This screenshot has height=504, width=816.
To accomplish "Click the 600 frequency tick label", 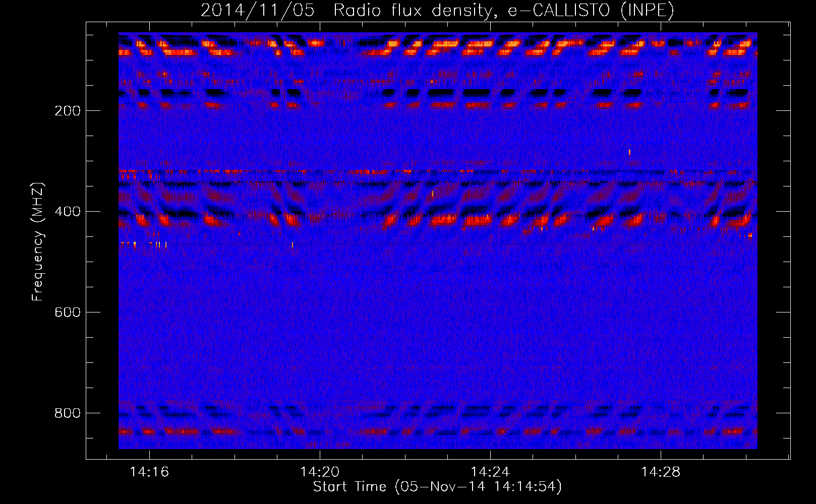I will (68, 312).
